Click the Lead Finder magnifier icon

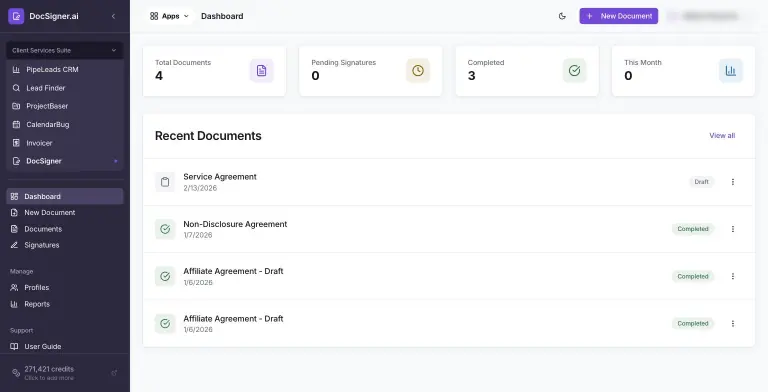(16, 88)
